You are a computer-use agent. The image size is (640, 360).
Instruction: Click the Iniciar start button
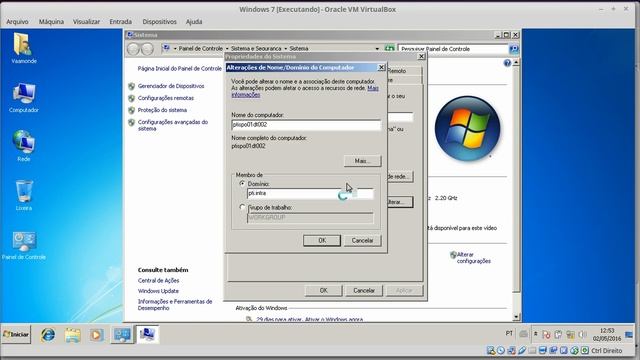pyautogui.click(x=16, y=334)
